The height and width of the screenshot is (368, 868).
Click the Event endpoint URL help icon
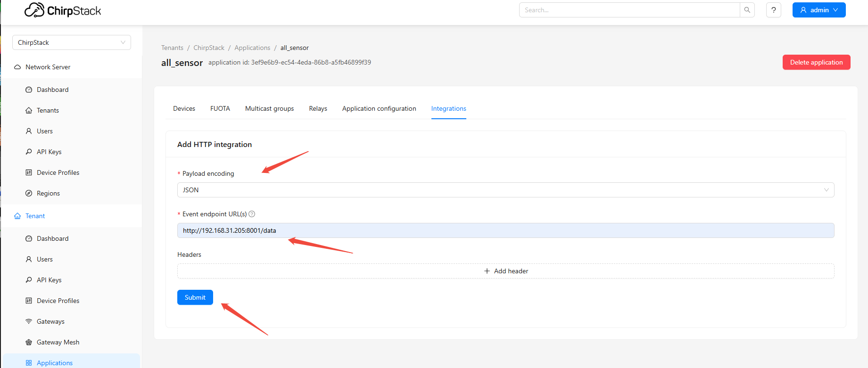pos(252,214)
